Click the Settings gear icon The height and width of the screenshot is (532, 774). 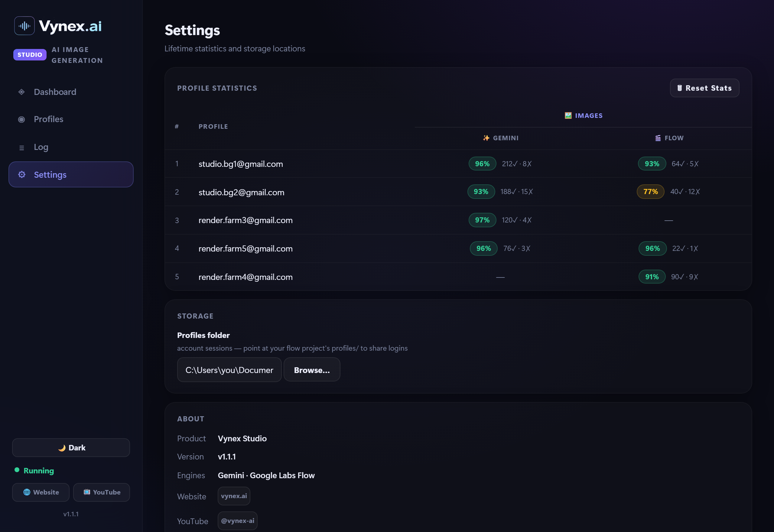point(22,174)
